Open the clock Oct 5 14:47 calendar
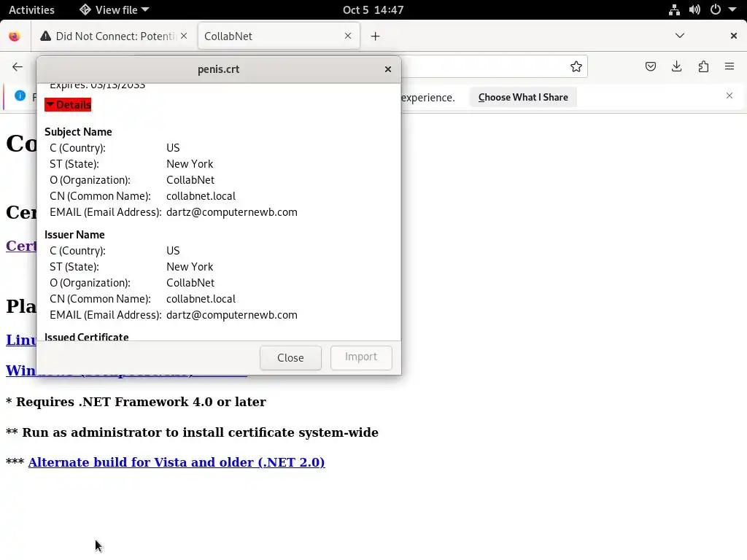 tap(373, 9)
